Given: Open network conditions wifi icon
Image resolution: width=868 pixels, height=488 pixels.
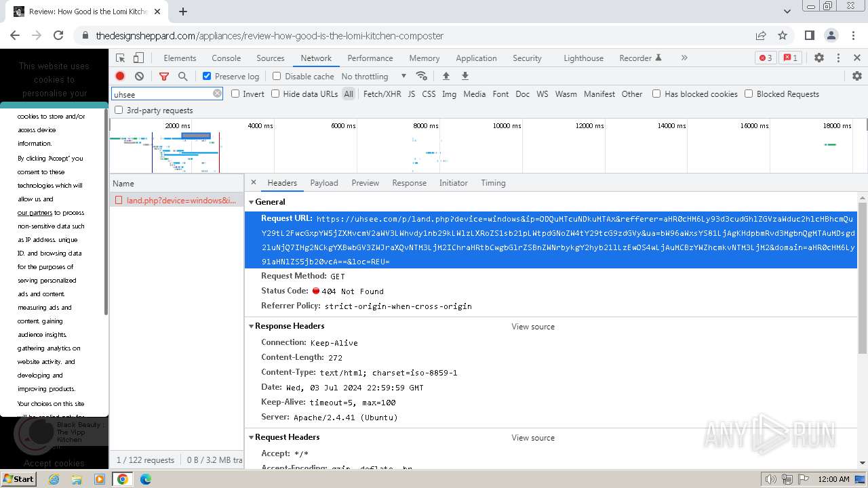Looking at the screenshot, I should tap(422, 76).
